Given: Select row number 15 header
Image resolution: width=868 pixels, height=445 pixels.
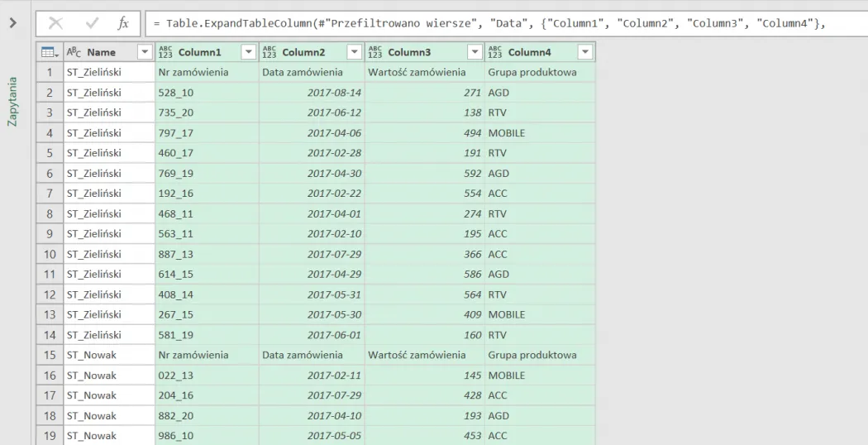Looking at the screenshot, I should click(x=49, y=355).
